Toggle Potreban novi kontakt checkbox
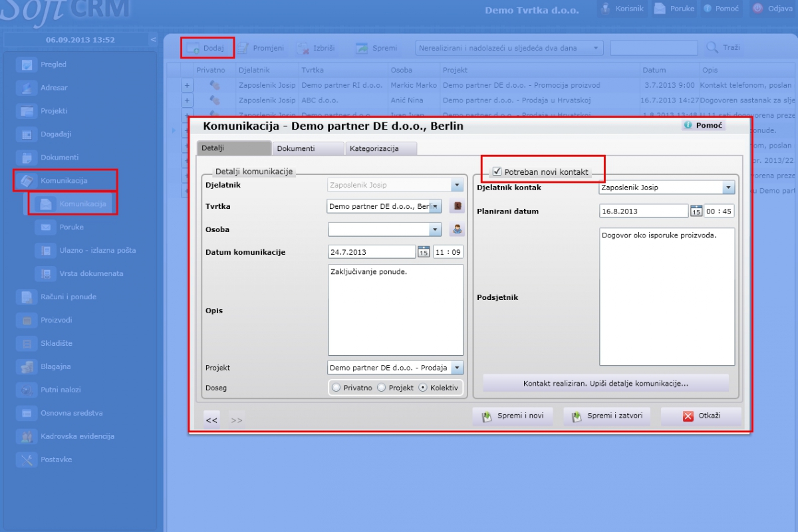 point(497,171)
